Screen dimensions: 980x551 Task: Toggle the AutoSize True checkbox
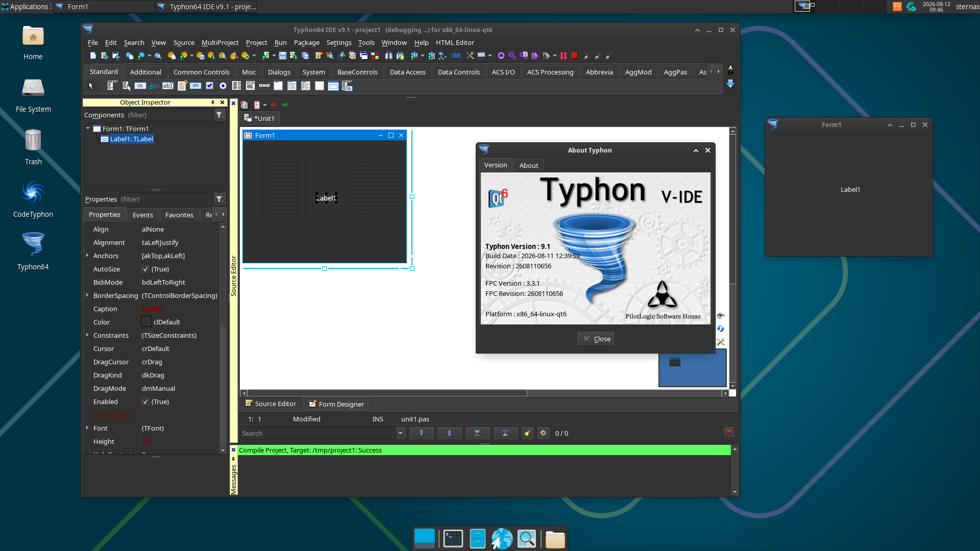[145, 269]
